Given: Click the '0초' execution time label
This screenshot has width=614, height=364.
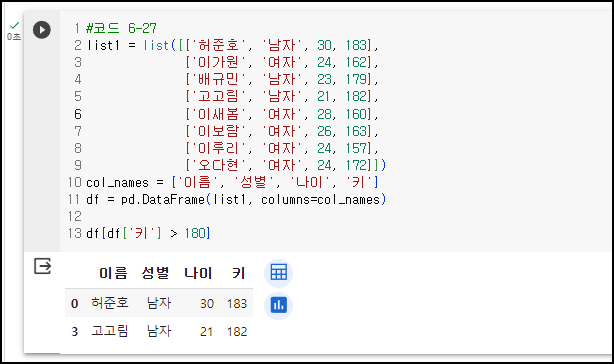Looking at the screenshot, I should pos(14,37).
